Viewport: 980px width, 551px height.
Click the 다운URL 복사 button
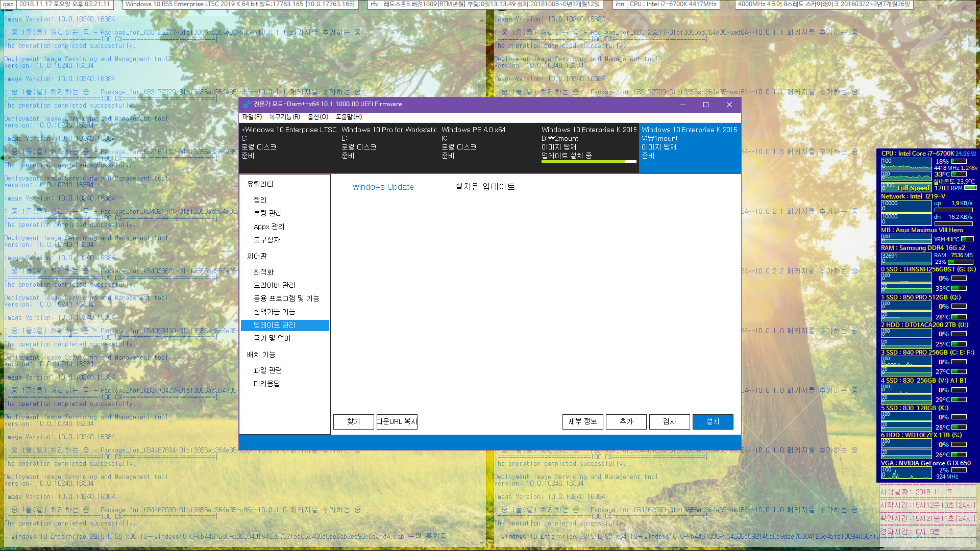(397, 421)
